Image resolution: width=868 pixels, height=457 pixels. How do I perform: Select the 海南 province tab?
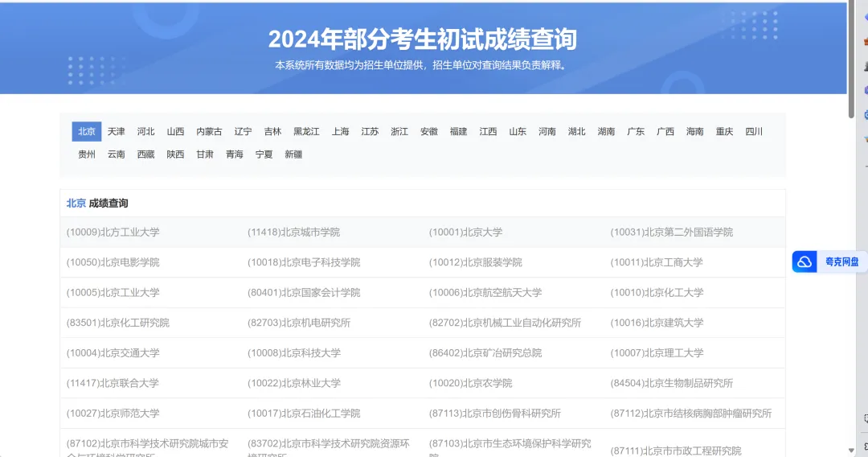pyautogui.click(x=694, y=131)
